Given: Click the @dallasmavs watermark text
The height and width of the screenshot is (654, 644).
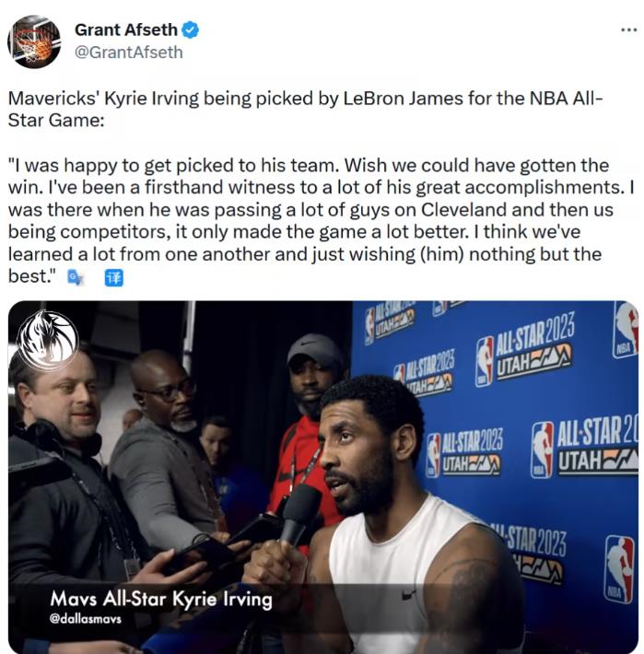Looking at the screenshot, I should 85,619.
